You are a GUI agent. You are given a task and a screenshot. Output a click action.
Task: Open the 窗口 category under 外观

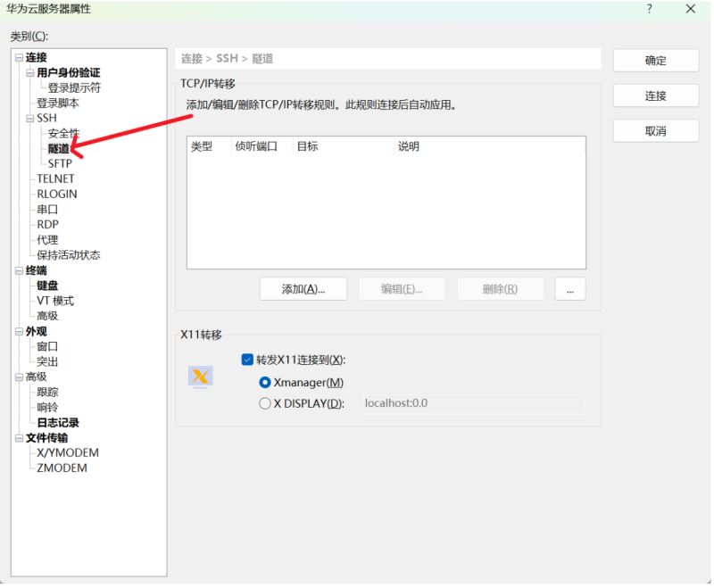point(47,347)
